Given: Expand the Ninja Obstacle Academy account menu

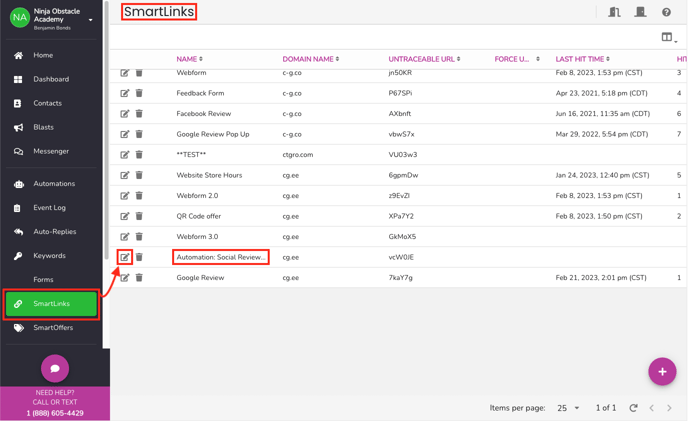Looking at the screenshot, I should pyautogui.click(x=90, y=19).
